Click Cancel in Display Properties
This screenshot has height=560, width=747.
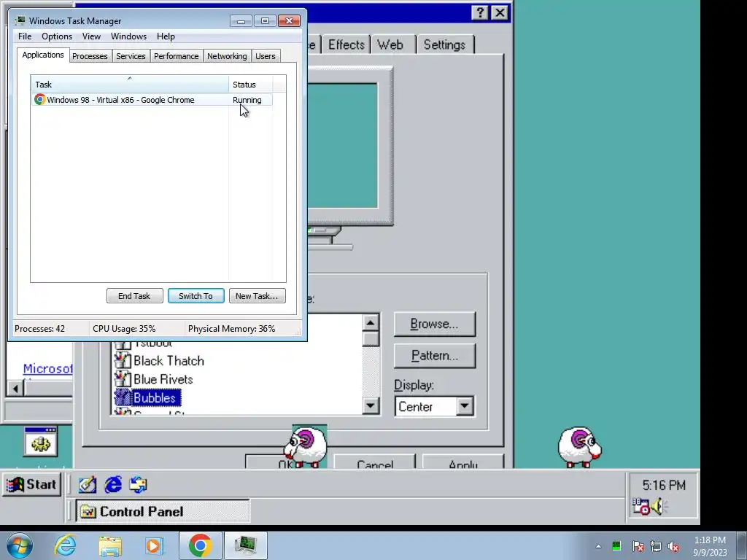point(374,462)
